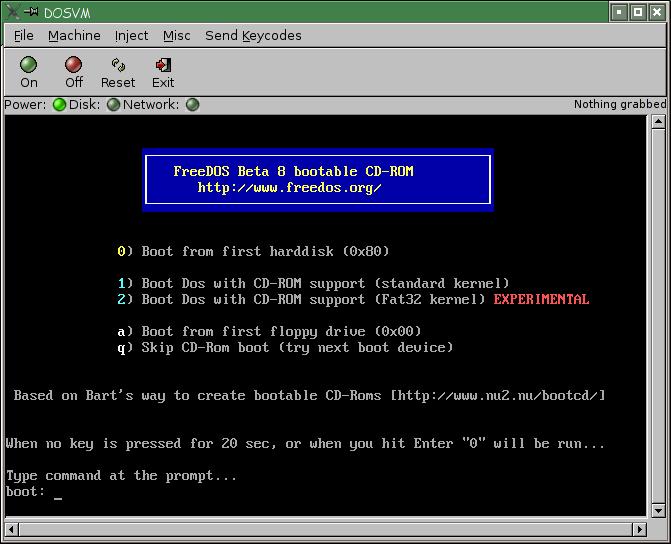This screenshot has height=544, width=671.
Task: Click the Fat32 kernel boot option line
Action: [x=353, y=299]
